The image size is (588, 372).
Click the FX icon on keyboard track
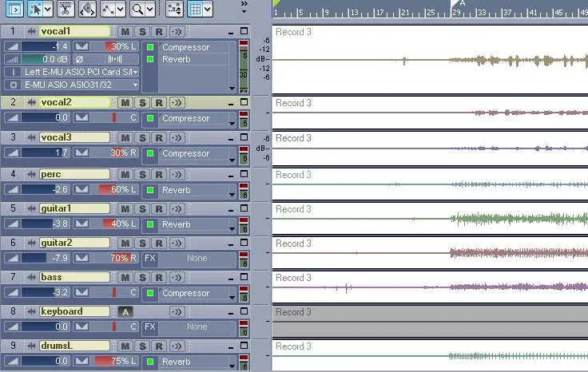point(150,327)
